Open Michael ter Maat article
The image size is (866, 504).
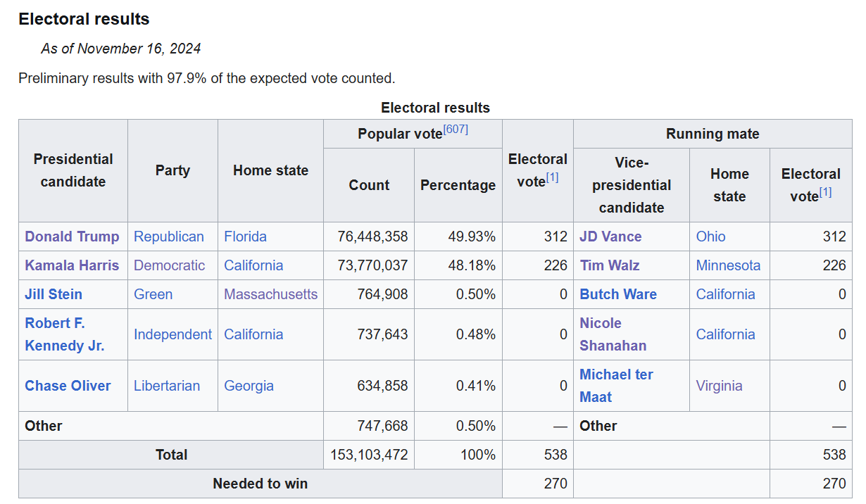tap(616, 386)
